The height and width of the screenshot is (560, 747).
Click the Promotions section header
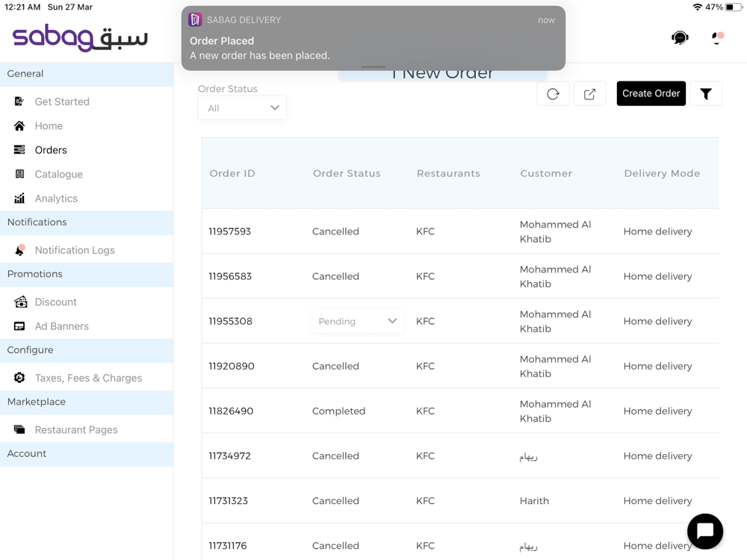pos(87,274)
